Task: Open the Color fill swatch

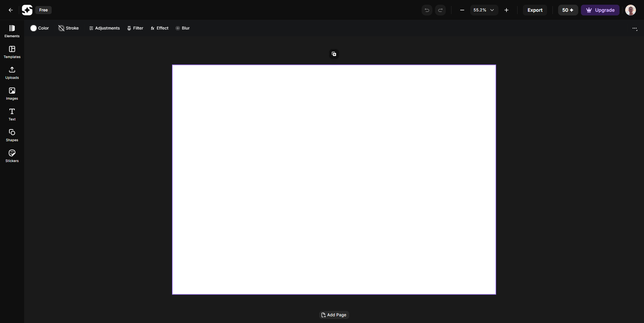Action: pyautogui.click(x=40, y=28)
